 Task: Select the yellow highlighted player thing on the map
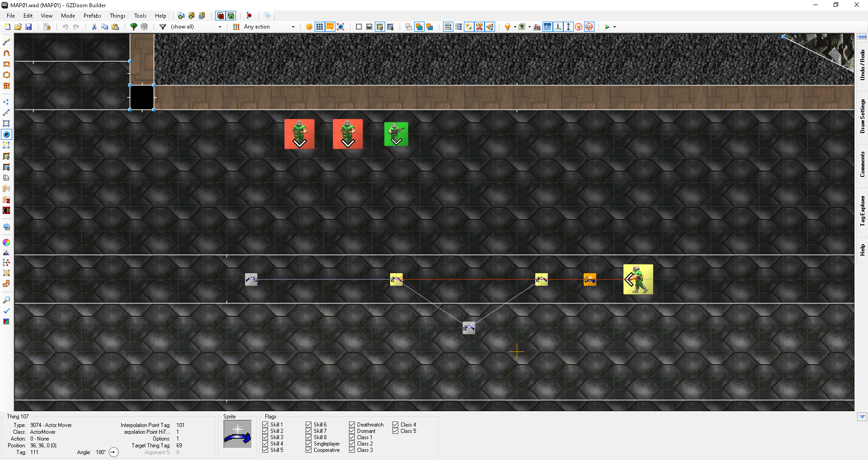pos(638,280)
